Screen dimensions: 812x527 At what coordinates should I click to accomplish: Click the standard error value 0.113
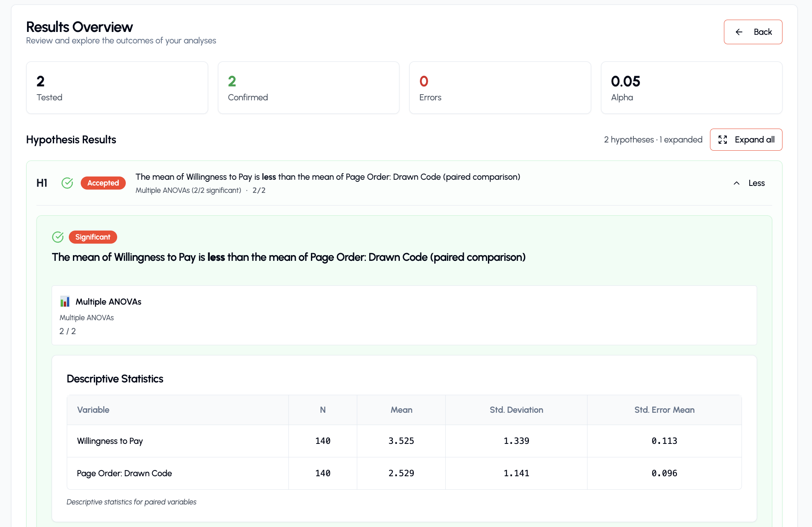[665, 441]
